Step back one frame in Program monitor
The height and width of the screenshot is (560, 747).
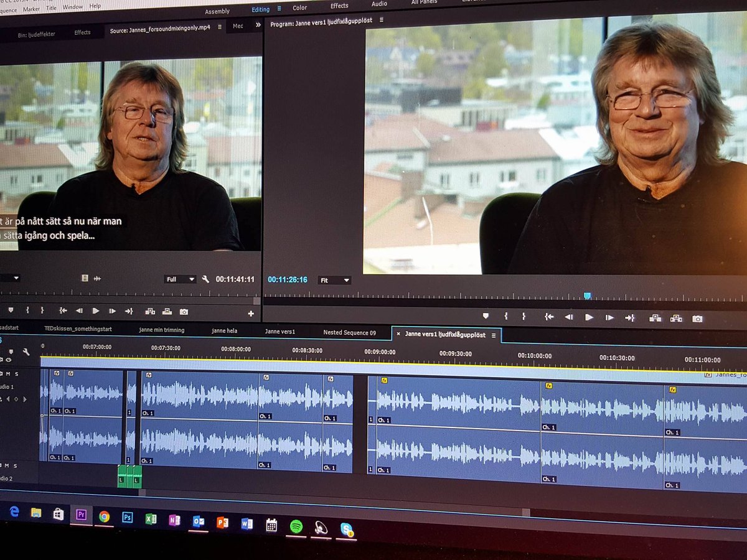click(568, 317)
